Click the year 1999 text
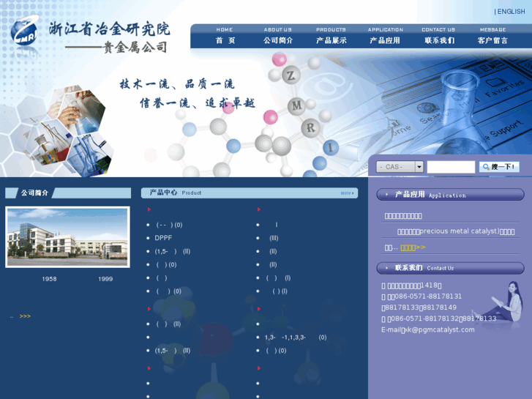 (x=105, y=279)
